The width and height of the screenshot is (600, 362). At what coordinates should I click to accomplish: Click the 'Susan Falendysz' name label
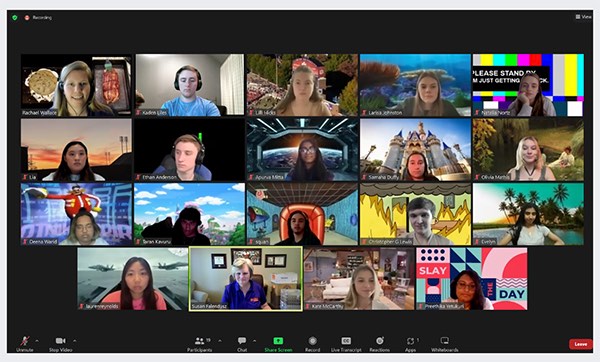pyautogui.click(x=209, y=307)
